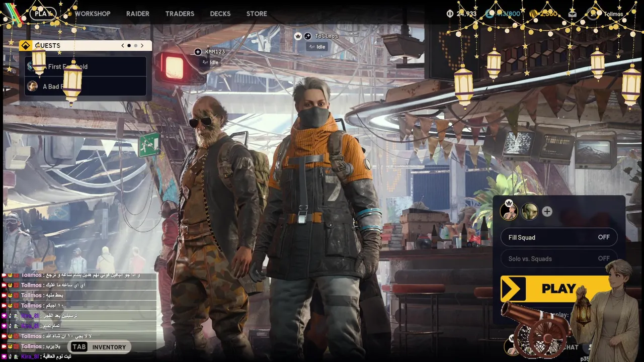Click the Idle status under Tollmos nameplate
Viewport: 644px width, 362px height.
(317, 47)
